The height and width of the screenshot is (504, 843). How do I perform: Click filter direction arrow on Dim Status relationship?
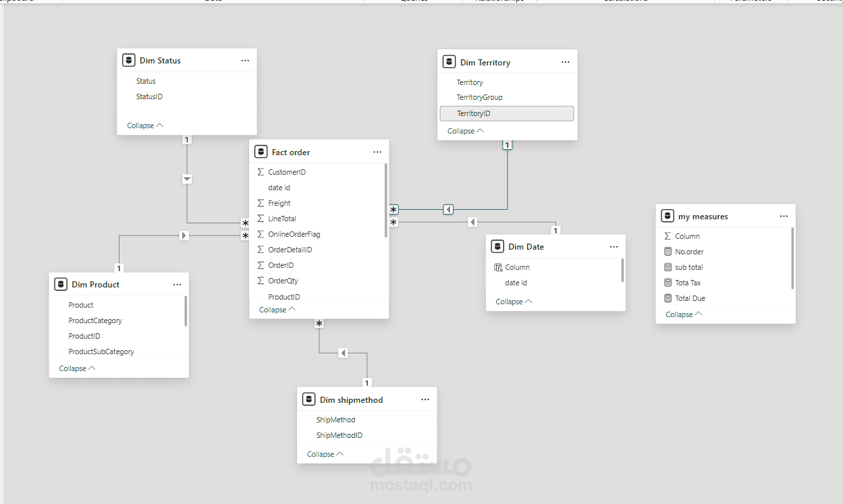click(187, 179)
